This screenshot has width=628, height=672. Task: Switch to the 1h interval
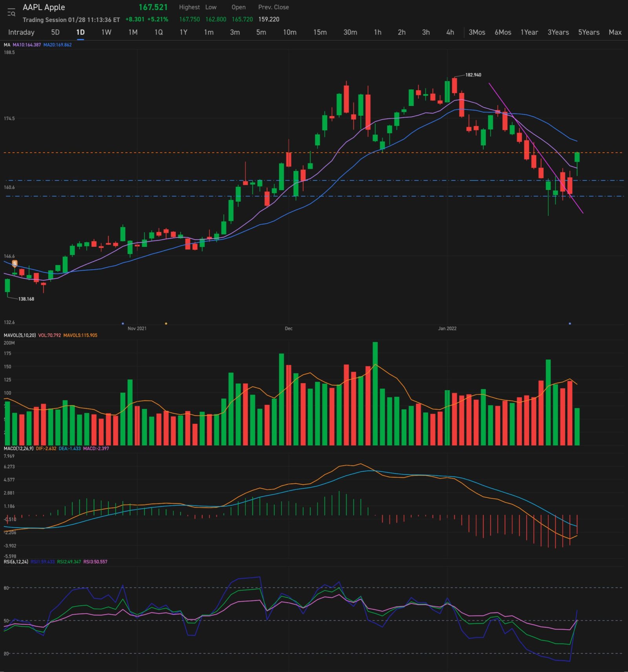click(378, 32)
